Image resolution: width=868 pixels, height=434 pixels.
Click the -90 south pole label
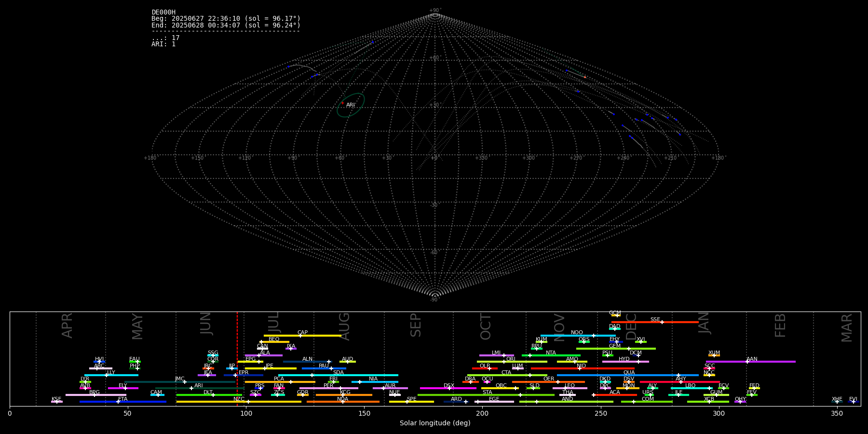[x=434, y=299]
